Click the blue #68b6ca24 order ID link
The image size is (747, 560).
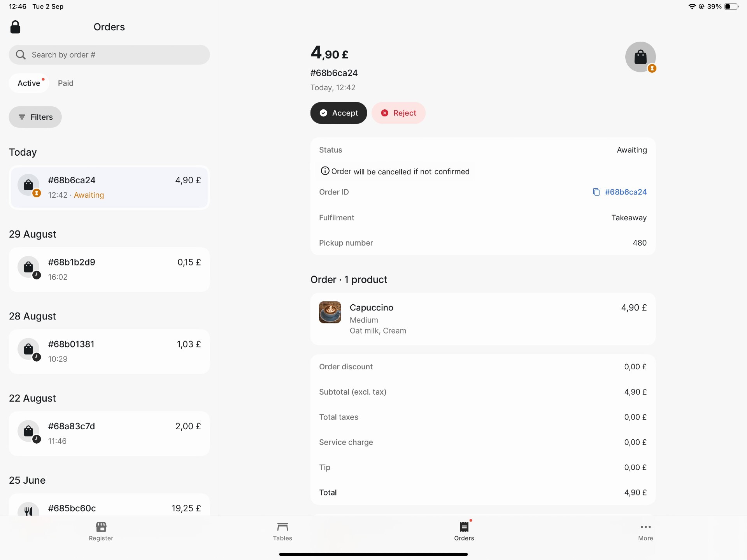click(626, 192)
